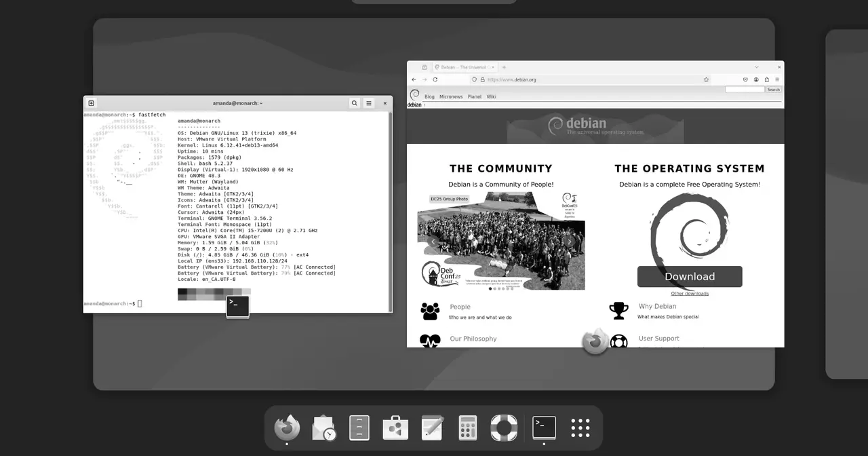Viewport: 868px width, 456px height.
Task: Open the Why Debian link
Action: [657, 307]
